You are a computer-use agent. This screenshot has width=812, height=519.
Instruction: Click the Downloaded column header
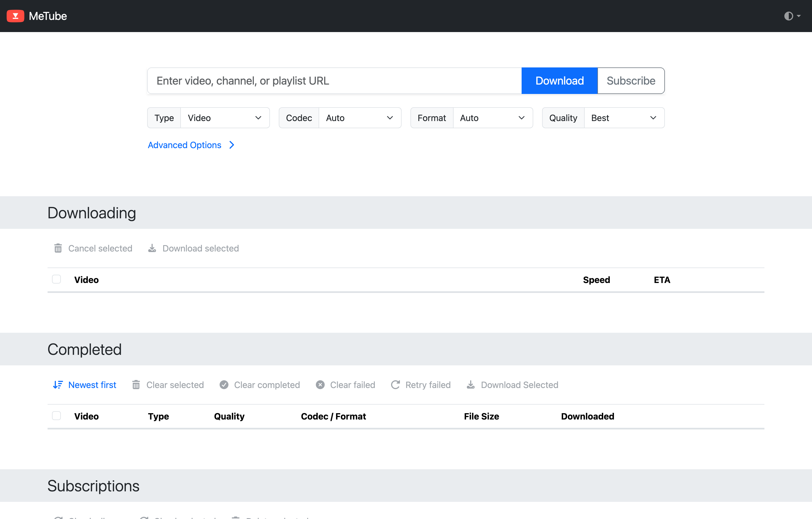(588, 416)
